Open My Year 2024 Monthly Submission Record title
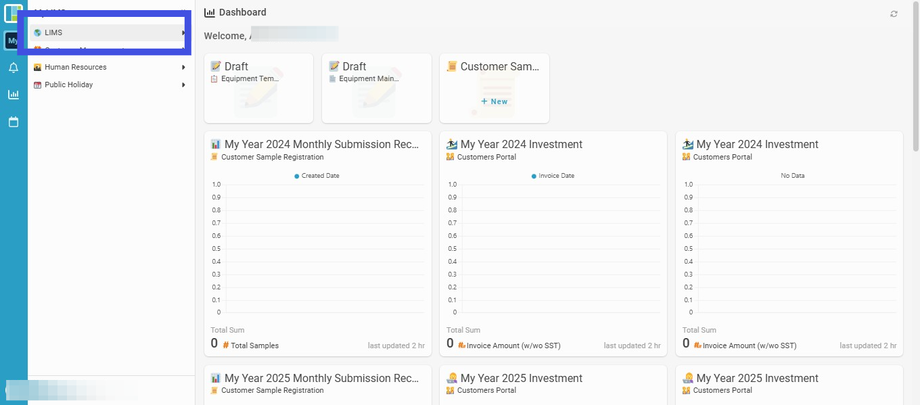 coord(321,144)
